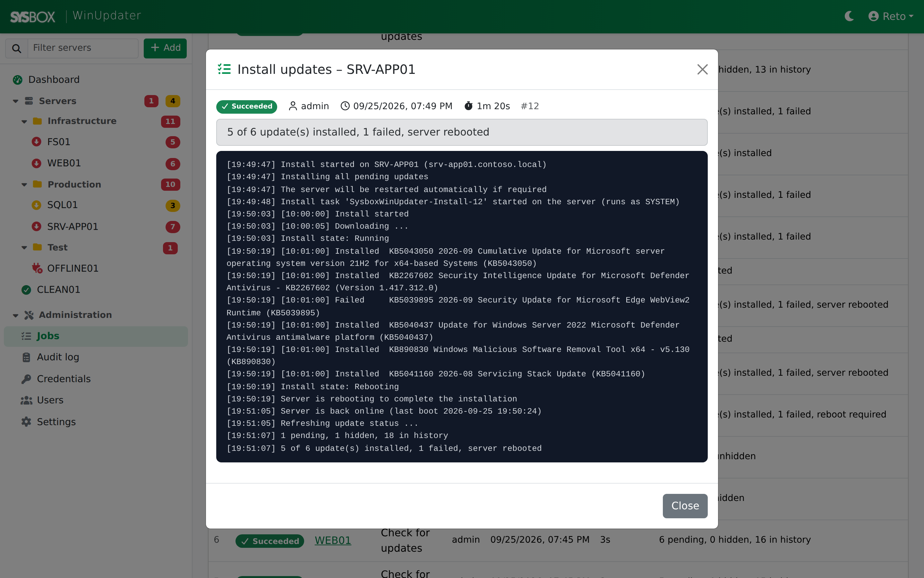Select the WEB01 server in sidebar
This screenshot has width=924, height=578.
[64, 163]
